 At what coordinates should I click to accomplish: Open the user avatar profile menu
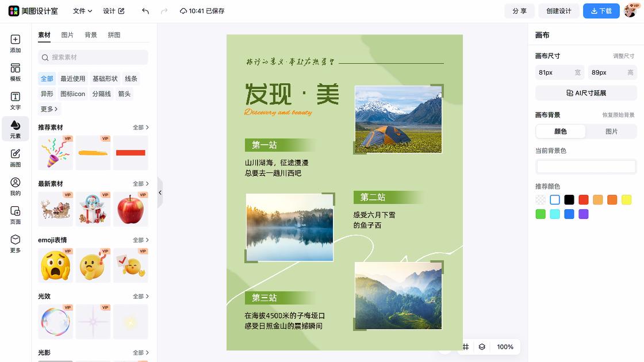tap(630, 11)
